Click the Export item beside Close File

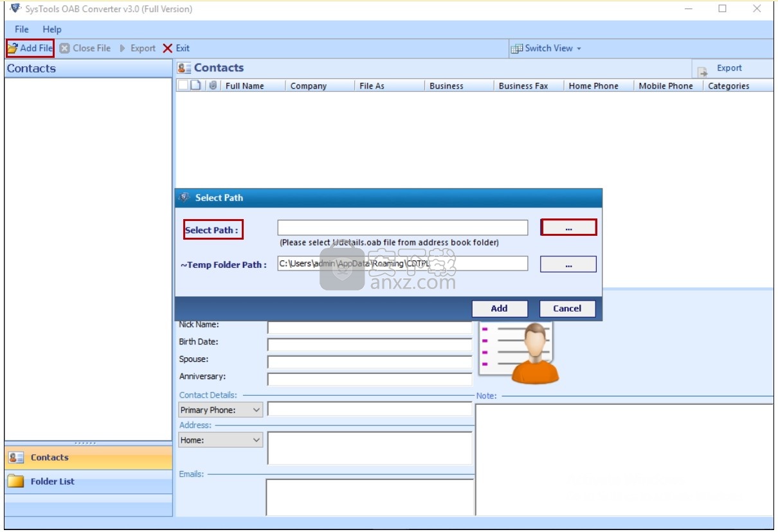click(137, 48)
